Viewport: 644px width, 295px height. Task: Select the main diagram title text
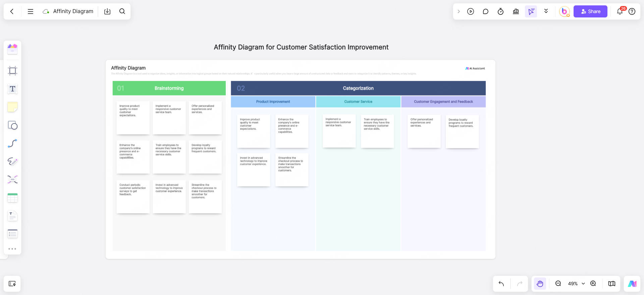tap(301, 47)
